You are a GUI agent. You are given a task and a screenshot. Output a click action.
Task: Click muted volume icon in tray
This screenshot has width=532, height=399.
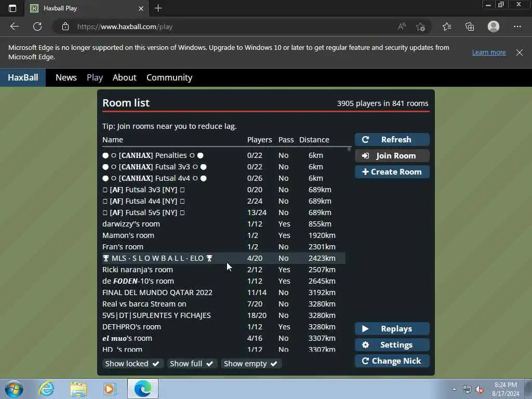[x=480, y=390]
